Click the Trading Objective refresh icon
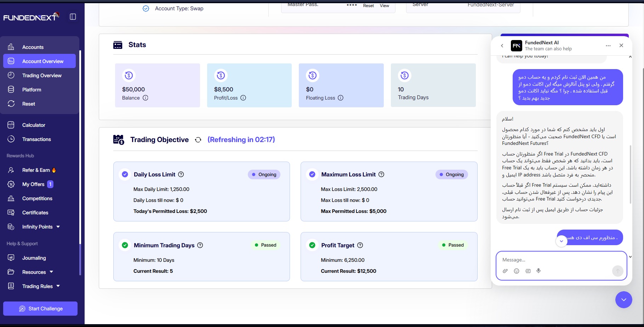Screen dimensions: 644x327 point(198,140)
